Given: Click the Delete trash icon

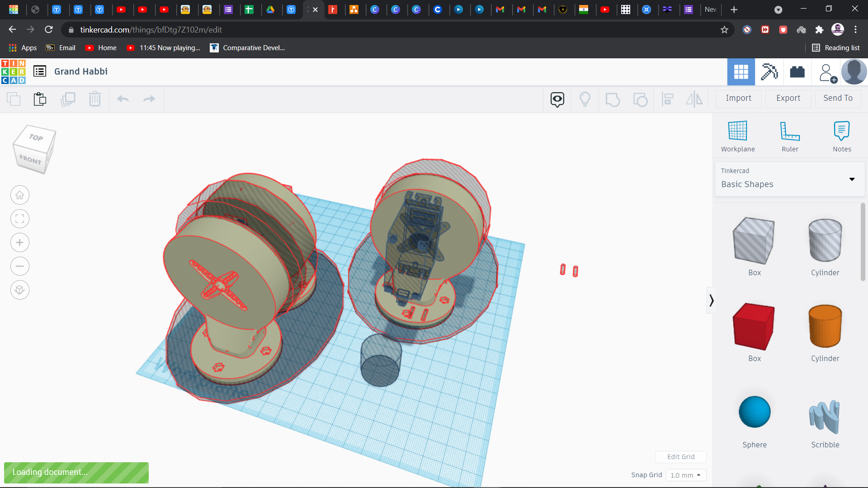Looking at the screenshot, I should (x=95, y=99).
